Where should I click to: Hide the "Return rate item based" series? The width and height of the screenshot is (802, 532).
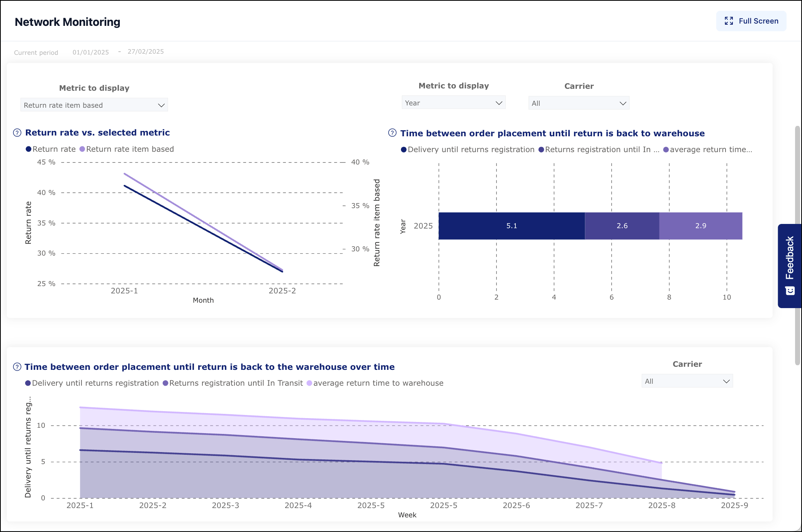pos(127,149)
